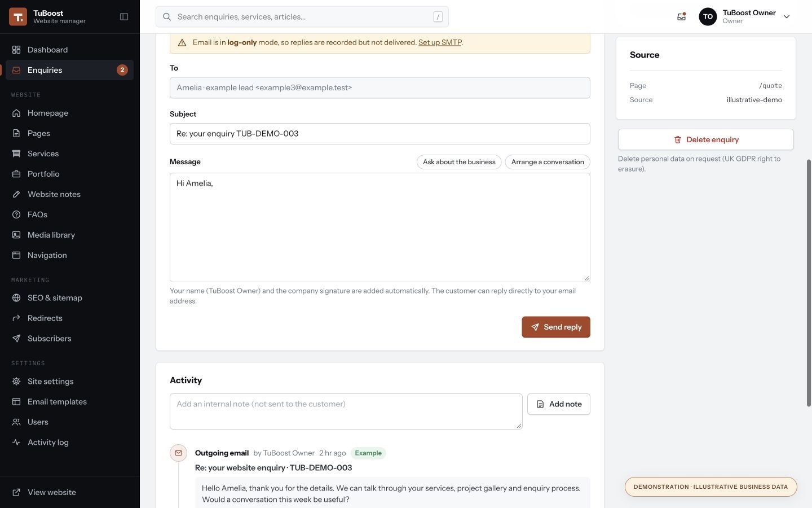Image resolution: width=812 pixels, height=508 pixels.
Task: Click the outgoing email envelope icon
Action: pyautogui.click(x=179, y=453)
